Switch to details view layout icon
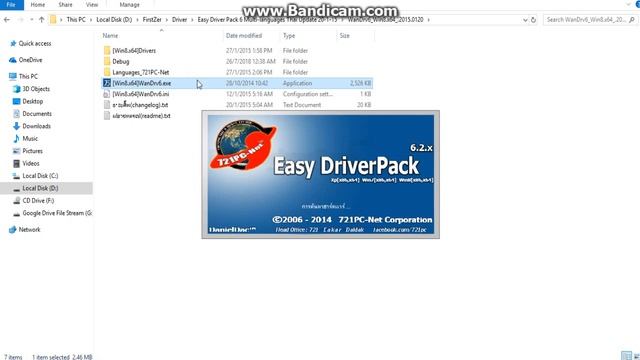This screenshot has width=640, height=360. point(626,356)
